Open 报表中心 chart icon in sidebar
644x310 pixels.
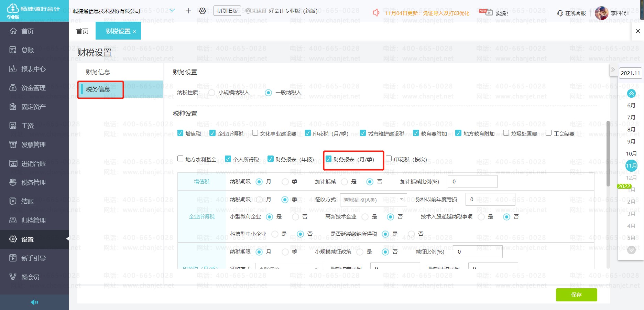[x=13, y=69]
